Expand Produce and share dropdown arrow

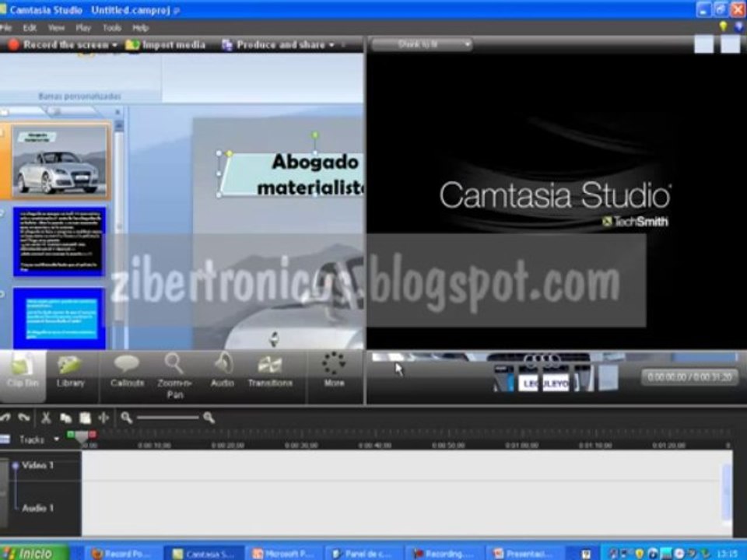click(331, 45)
